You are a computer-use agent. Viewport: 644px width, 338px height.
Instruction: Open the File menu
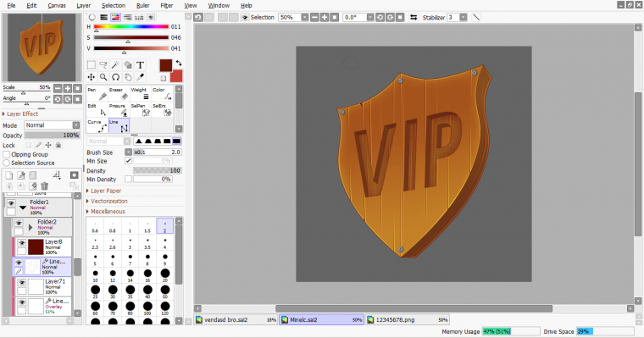click(12, 5)
